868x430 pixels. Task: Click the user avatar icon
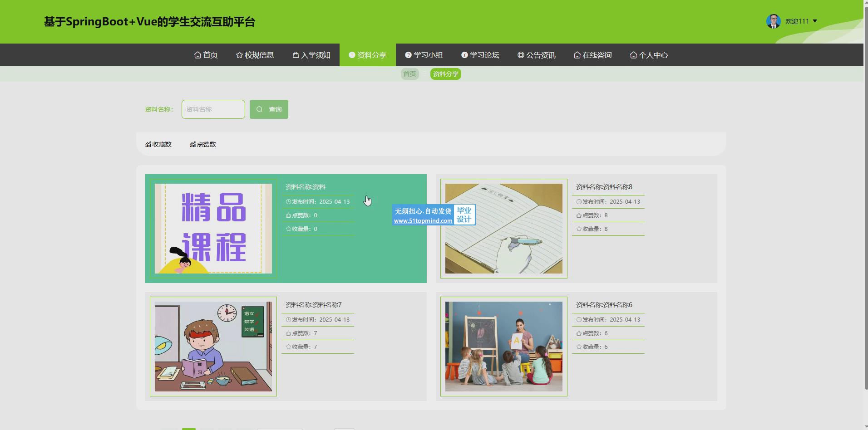point(773,21)
